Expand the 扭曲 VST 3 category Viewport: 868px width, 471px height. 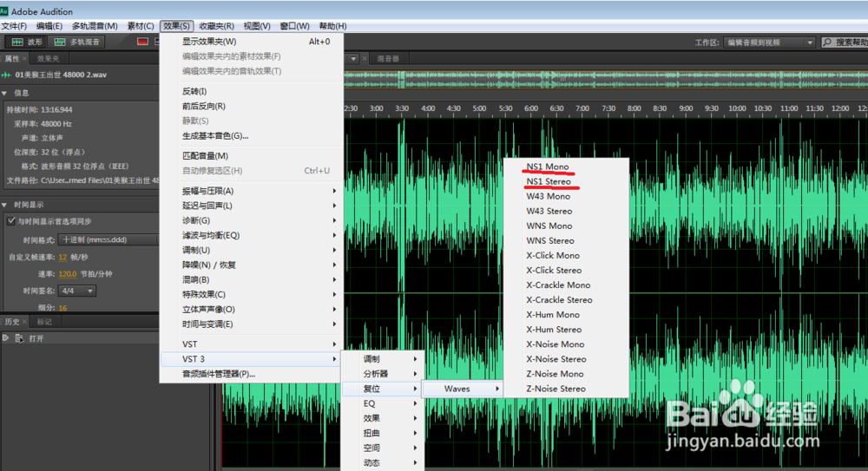click(383, 434)
